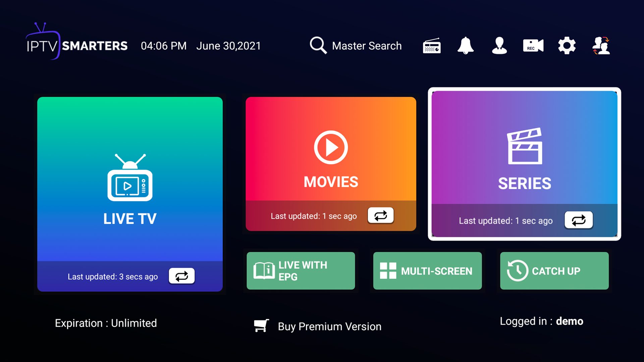Open the Radio/Broadcast icon
Image resolution: width=644 pixels, height=362 pixels.
coord(432,46)
